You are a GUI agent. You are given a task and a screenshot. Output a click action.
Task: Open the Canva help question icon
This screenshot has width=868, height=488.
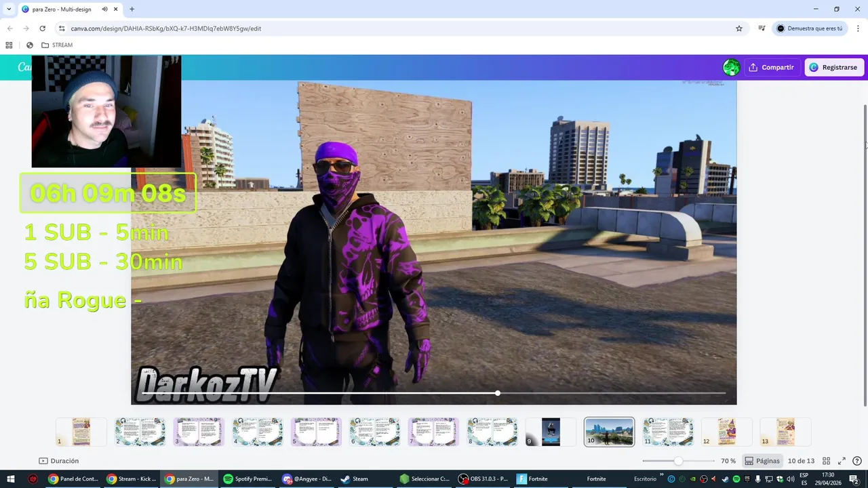(x=857, y=461)
